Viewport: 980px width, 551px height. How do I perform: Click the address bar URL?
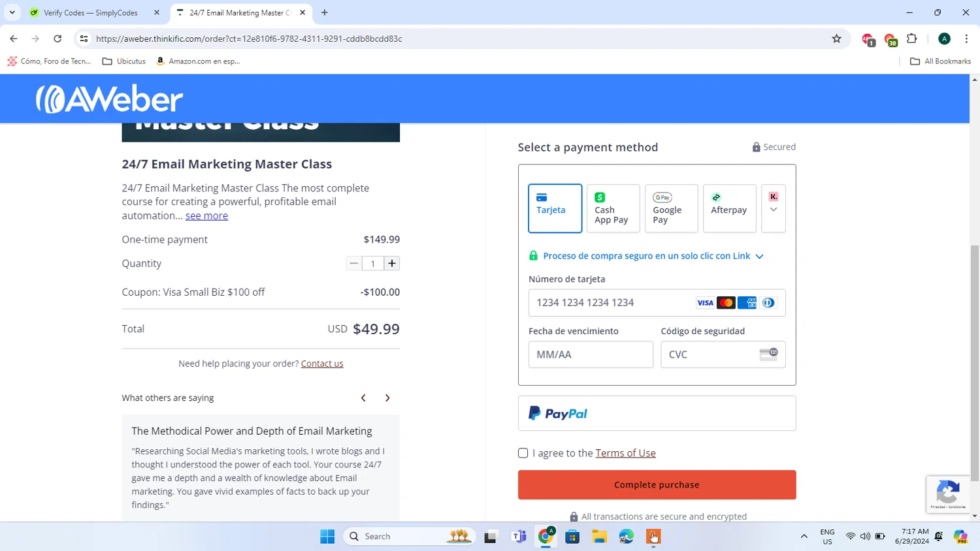click(249, 39)
